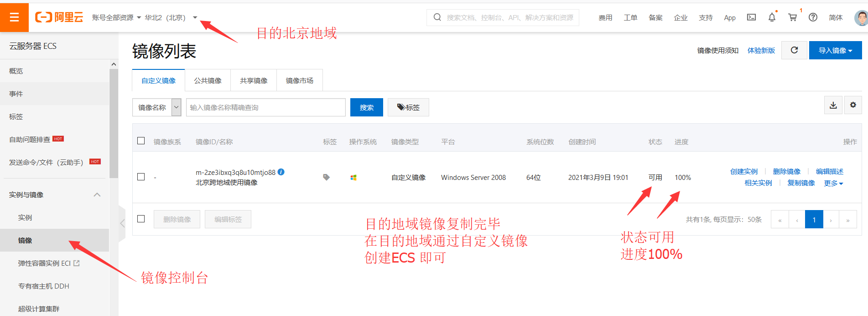Click the 编辑标签 bulk button
Image resolution: width=868 pixels, height=316 pixels.
coord(228,219)
